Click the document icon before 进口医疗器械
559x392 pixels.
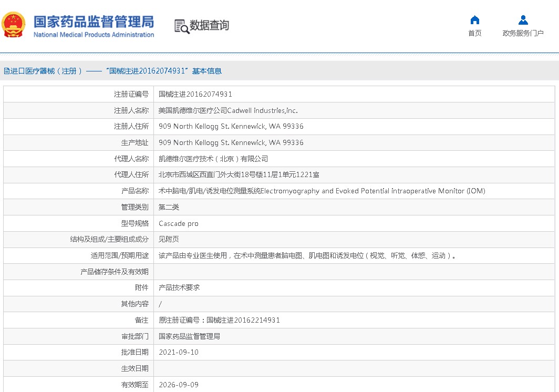(x=6, y=71)
